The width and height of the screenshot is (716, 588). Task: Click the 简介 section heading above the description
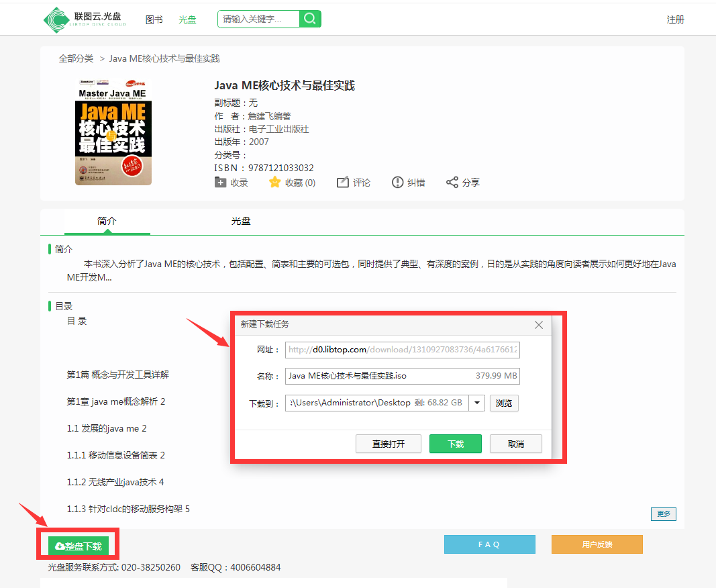pyautogui.click(x=64, y=249)
